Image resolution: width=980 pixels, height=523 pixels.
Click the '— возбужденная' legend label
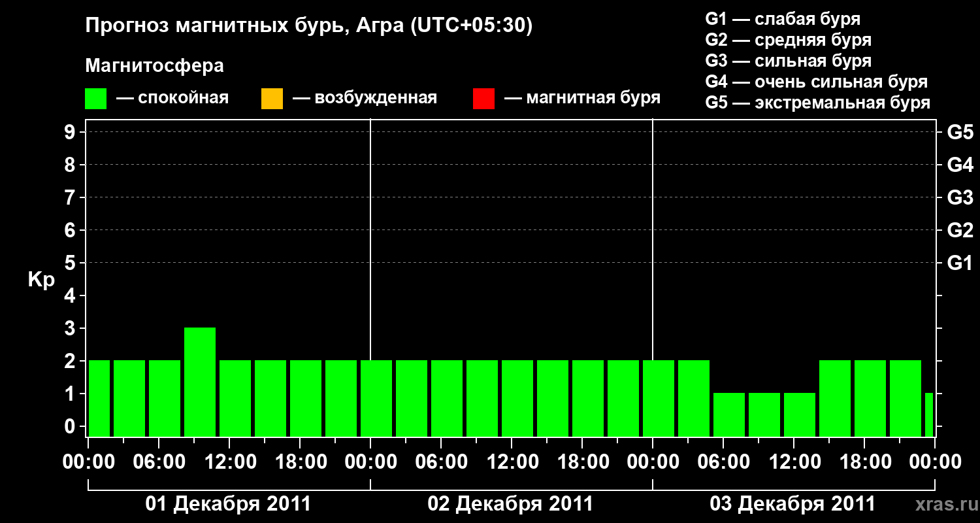(x=365, y=99)
